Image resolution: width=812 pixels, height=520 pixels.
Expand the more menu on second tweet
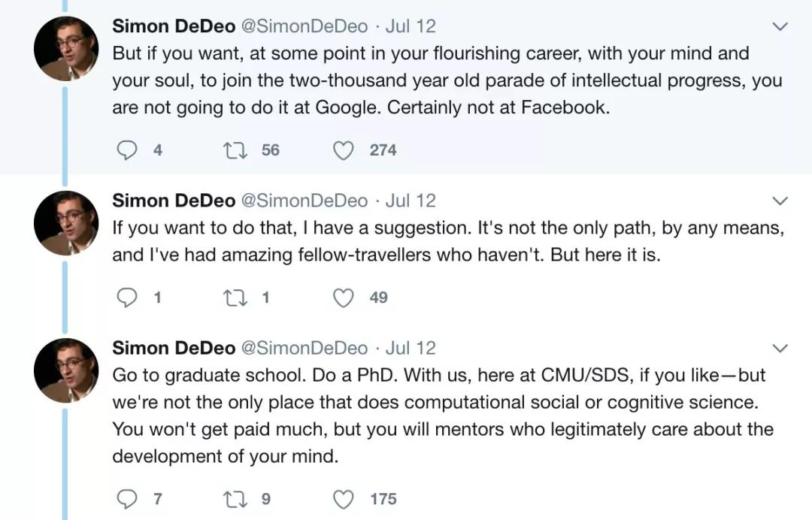[x=780, y=201]
